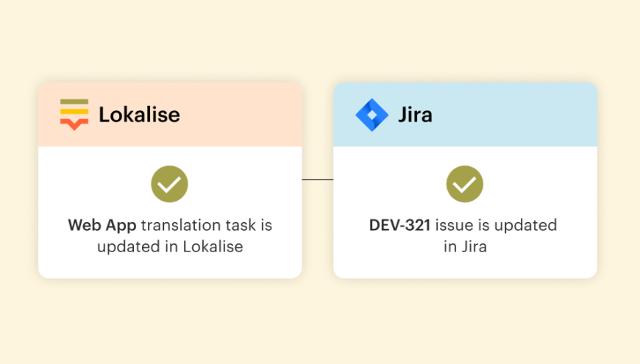The height and width of the screenshot is (364, 640).
Task: Click the checkmark circle in the Lokalise card
Action: [x=169, y=185]
